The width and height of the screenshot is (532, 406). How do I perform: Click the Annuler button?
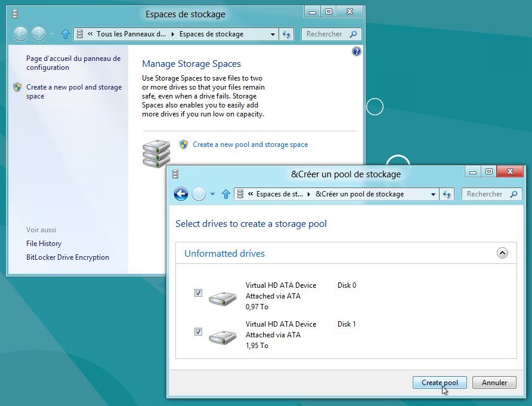point(494,383)
